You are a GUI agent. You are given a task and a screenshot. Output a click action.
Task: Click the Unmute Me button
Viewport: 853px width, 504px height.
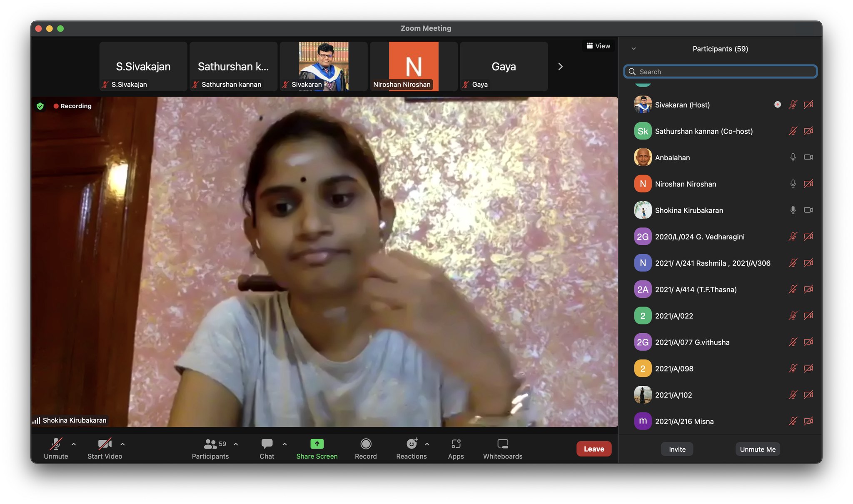click(x=758, y=449)
